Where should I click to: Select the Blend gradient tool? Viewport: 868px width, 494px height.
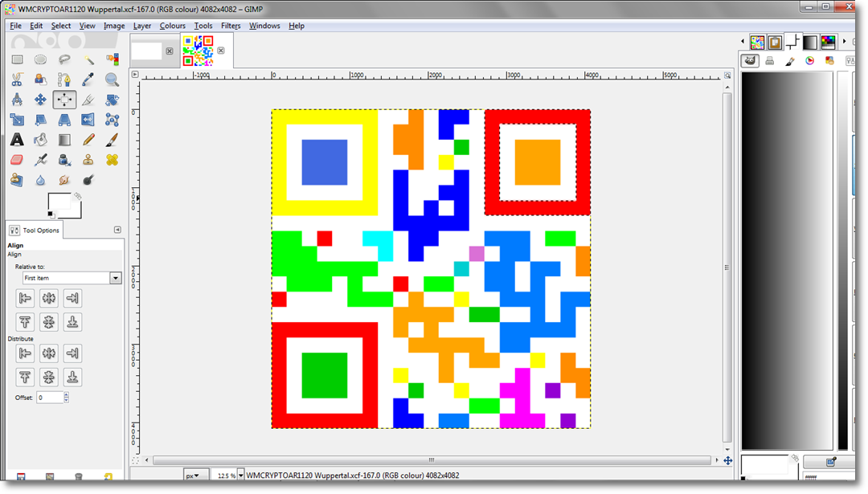(x=64, y=140)
